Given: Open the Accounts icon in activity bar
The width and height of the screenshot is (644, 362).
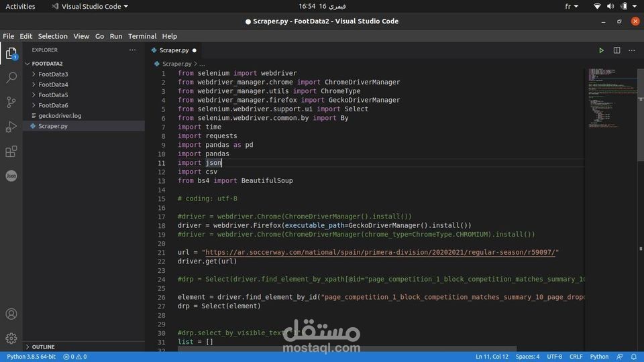Looking at the screenshot, I should pyautogui.click(x=11, y=314).
